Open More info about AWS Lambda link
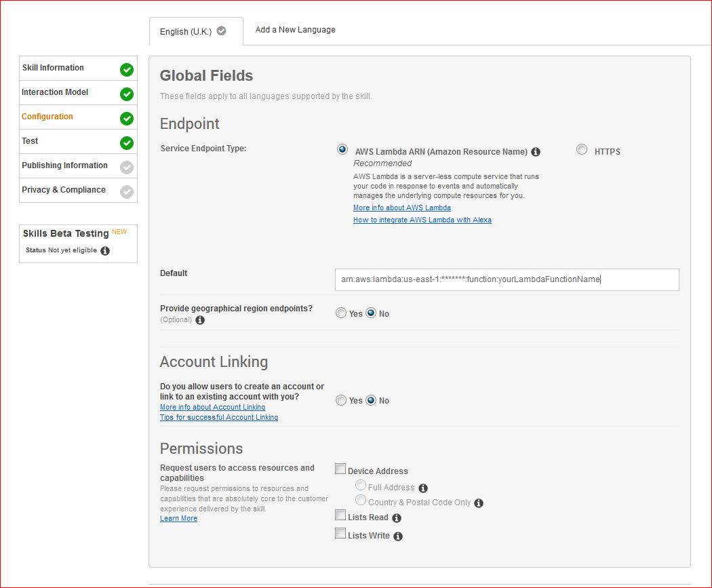 coord(401,208)
